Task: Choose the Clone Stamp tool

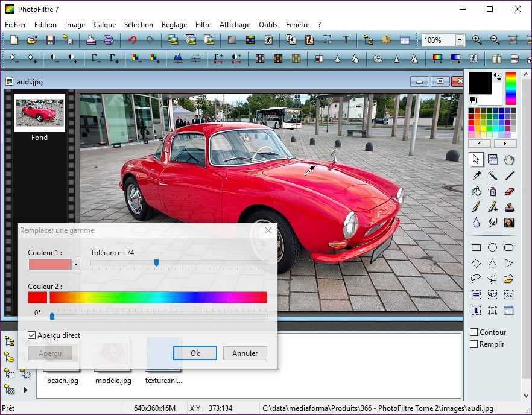Action: click(509, 207)
